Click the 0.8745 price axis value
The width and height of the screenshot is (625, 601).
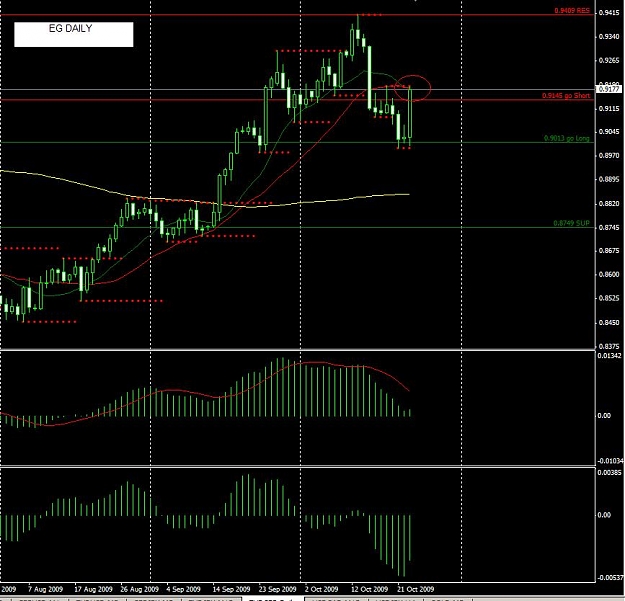[609, 228]
